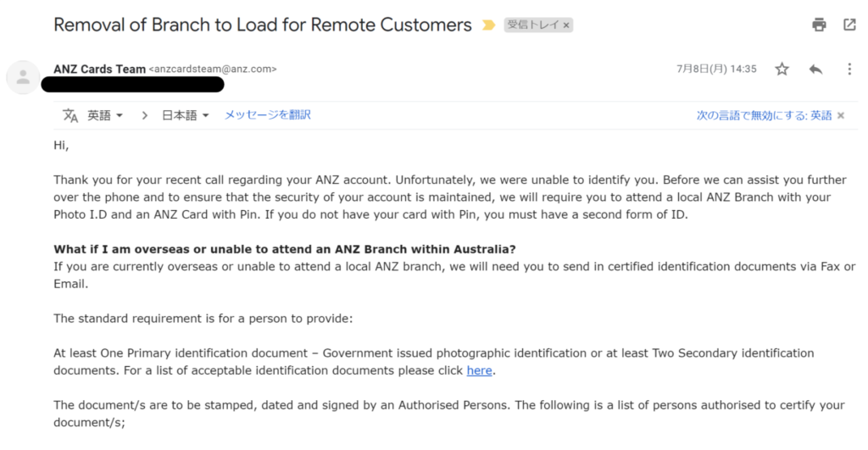Click the メッセージを翻訳 link
The height and width of the screenshot is (450, 868).
click(x=267, y=114)
